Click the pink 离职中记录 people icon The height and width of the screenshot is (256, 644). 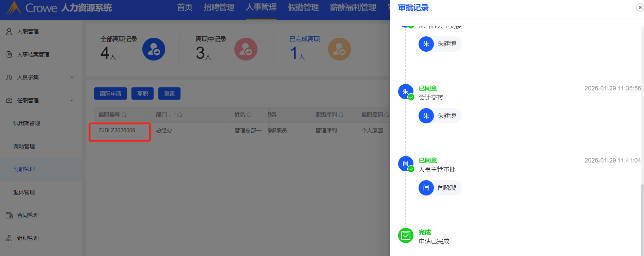246,49
